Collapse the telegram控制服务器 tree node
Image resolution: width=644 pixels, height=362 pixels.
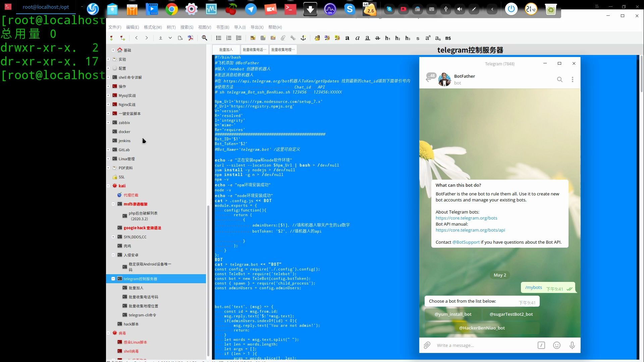113,279
